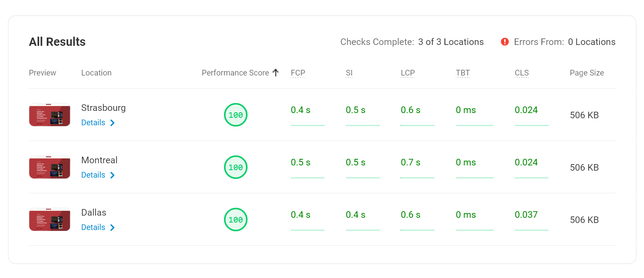
Task: Click the chevron beside Montreal's Details link
Action: pos(113,175)
